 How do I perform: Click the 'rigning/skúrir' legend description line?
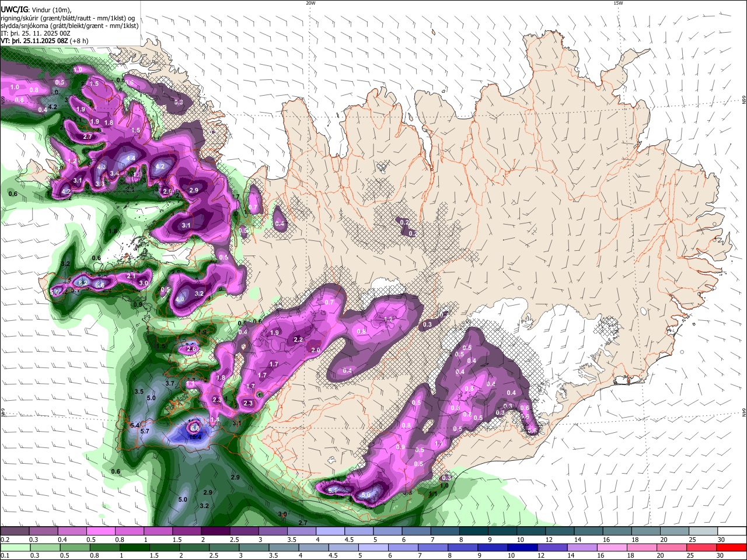tap(68, 18)
